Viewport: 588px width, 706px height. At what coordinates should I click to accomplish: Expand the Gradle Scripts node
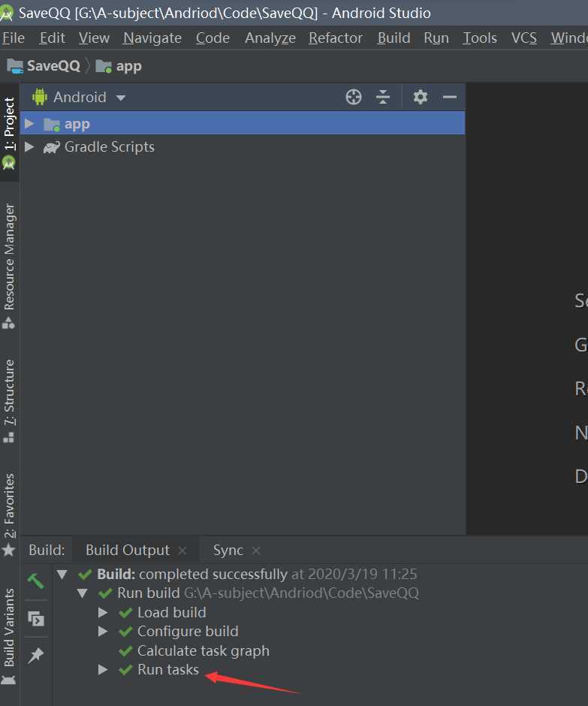(x=29, y=146)
